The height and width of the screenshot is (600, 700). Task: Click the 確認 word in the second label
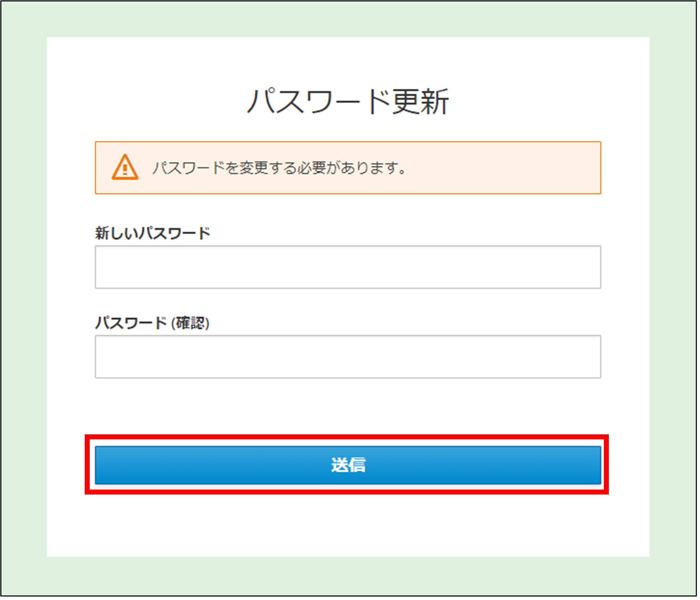click(190, 323)
